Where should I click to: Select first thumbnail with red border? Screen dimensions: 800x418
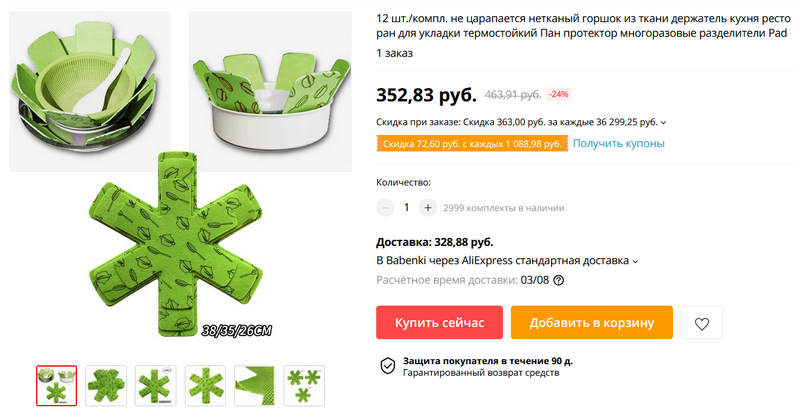point(56,385)
